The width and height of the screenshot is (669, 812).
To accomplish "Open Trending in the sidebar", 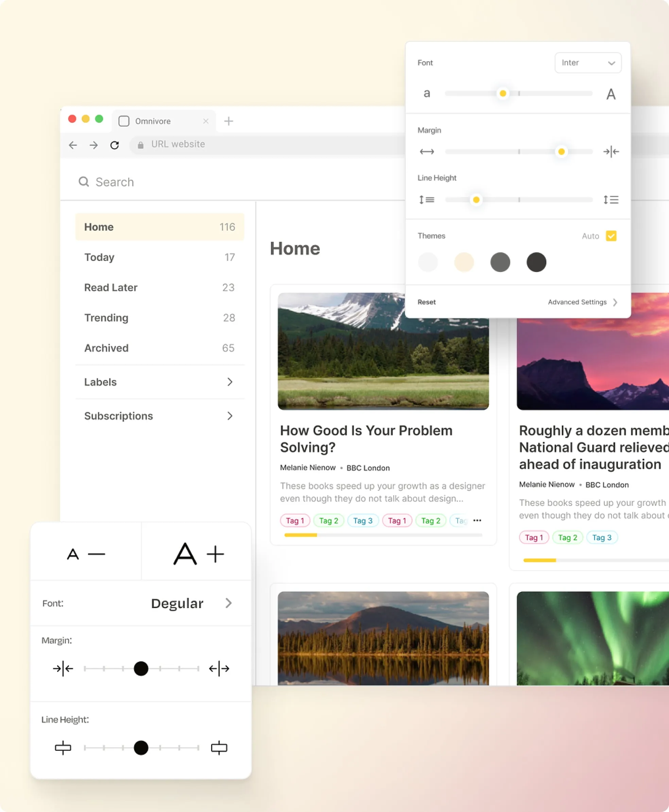I will pyautogui.click(x=159, y=318).
